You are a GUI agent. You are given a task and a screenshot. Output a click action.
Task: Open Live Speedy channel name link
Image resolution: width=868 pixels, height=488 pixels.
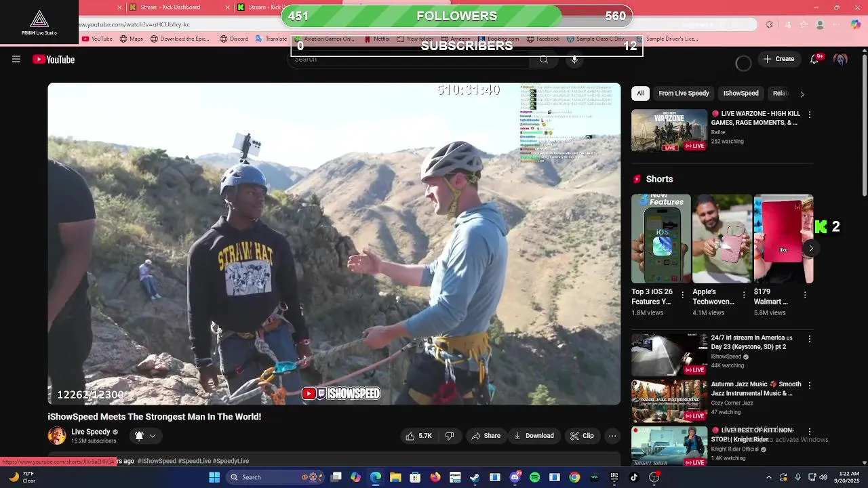[x=90, y=432]
